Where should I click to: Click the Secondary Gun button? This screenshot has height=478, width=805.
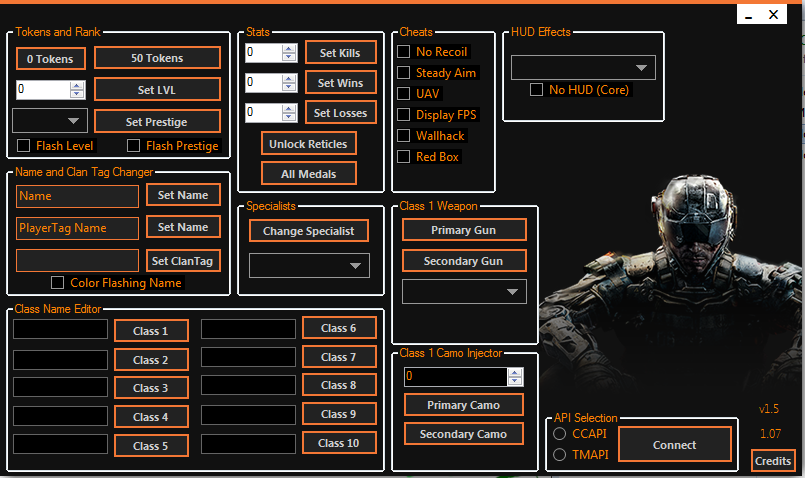tap(464, 261)
